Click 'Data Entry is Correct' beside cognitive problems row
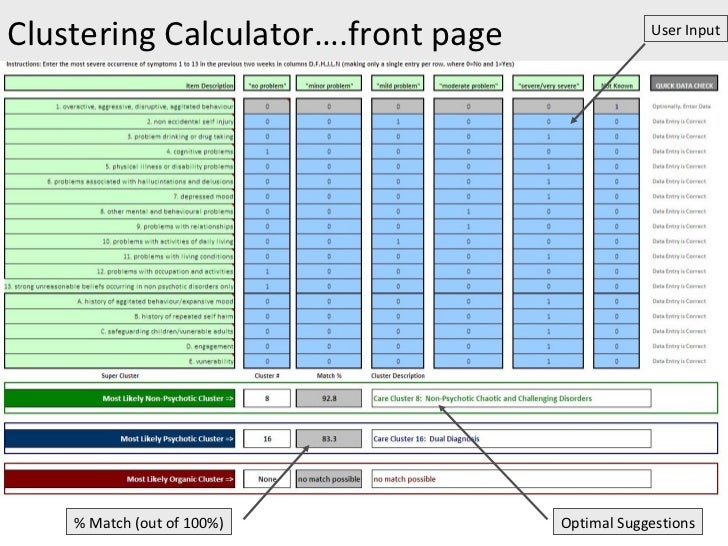This screenshot has width=728, height=546. pyautogui.click(x=679, y=151)
